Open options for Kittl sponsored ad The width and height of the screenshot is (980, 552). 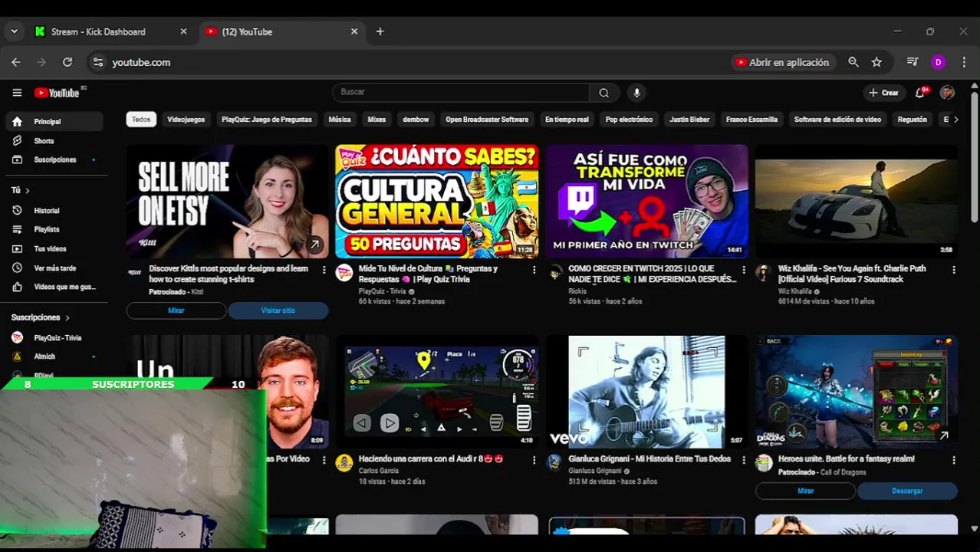tap(324, 270)
